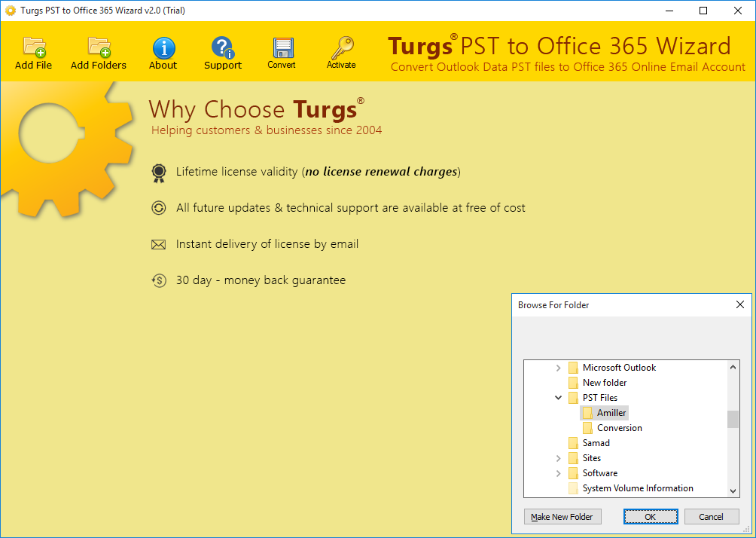756x538 pixels.
Task: Click the Make New Folder button
Action: point(562,517)
